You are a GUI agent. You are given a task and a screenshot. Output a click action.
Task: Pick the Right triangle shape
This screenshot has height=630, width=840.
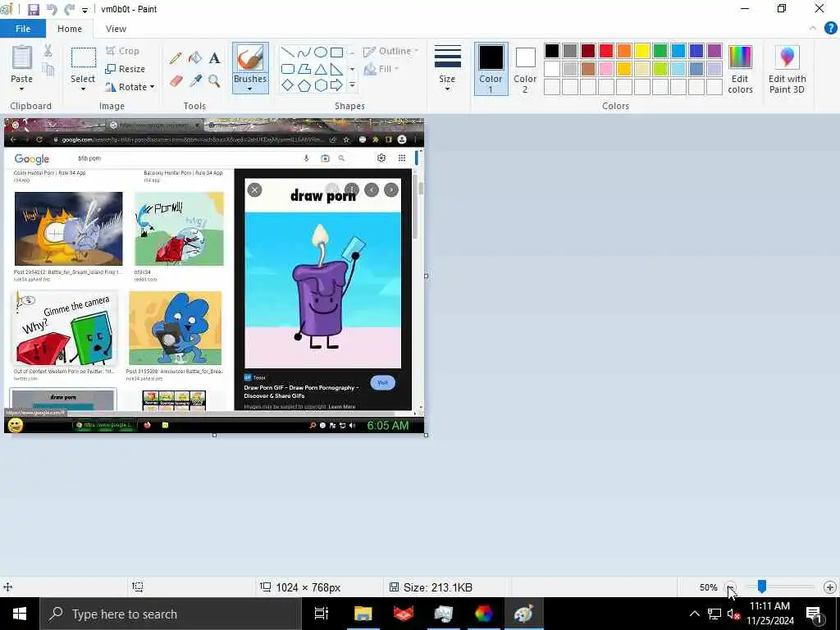point(336,69)
